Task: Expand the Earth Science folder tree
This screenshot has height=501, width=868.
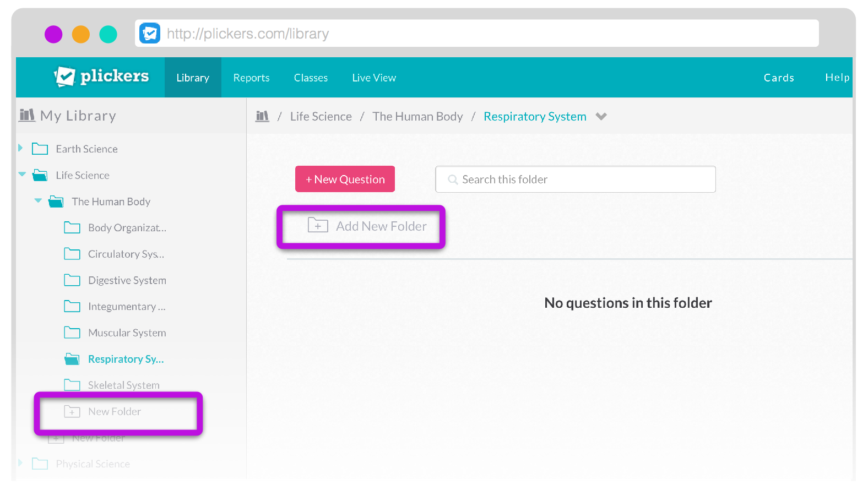Action: pyautogui.click(x=21, y=148)
